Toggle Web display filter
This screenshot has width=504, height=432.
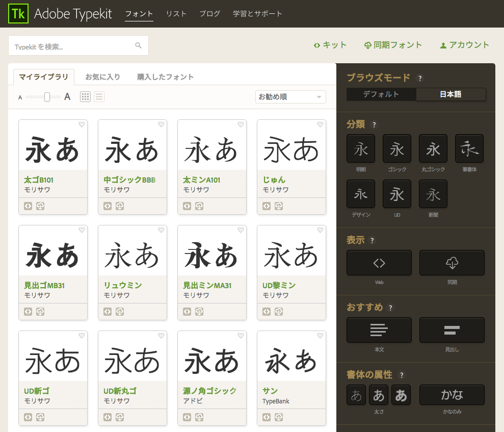point(379,263)
